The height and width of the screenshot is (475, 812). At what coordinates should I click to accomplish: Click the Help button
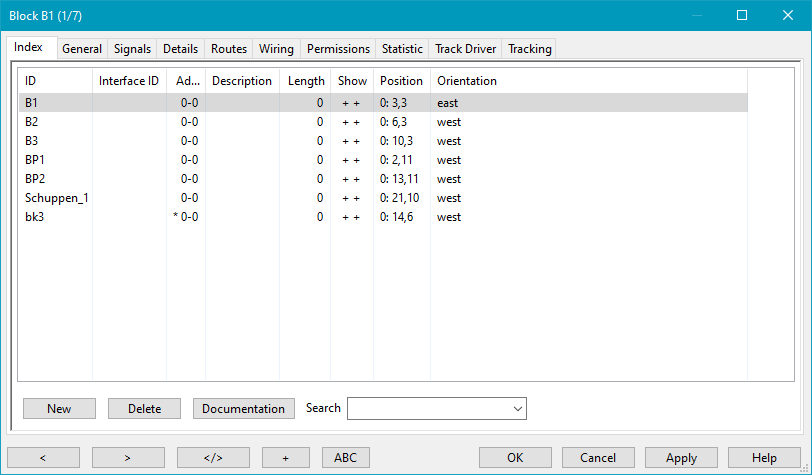[x=764, y=457]
